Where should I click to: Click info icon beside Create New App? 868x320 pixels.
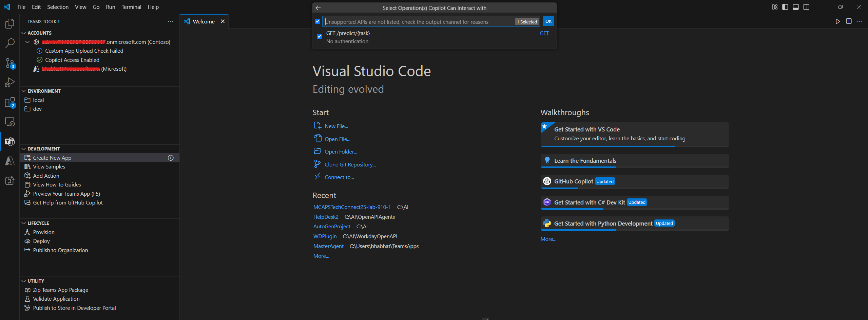[x=171, y=158]
